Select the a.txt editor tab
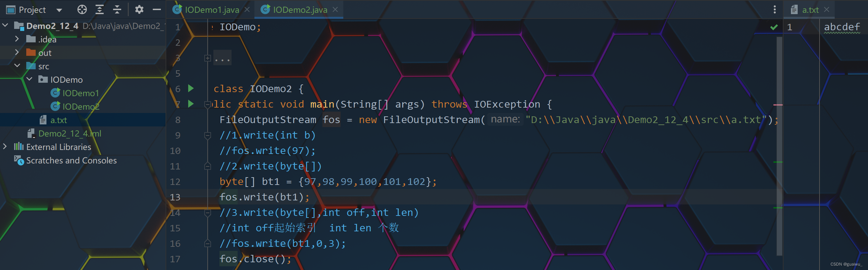The width and height of the screenshot is (868, 270). (x=810, y=10)
